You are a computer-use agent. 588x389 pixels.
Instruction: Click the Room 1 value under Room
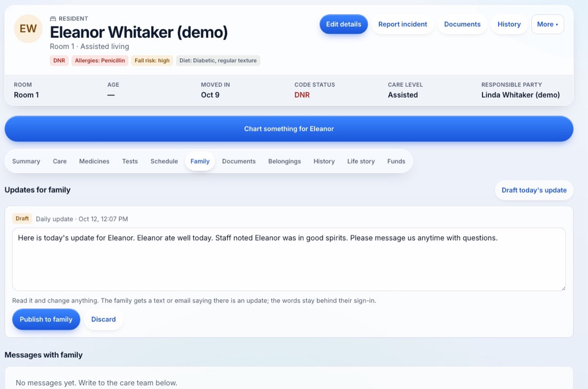26,95
